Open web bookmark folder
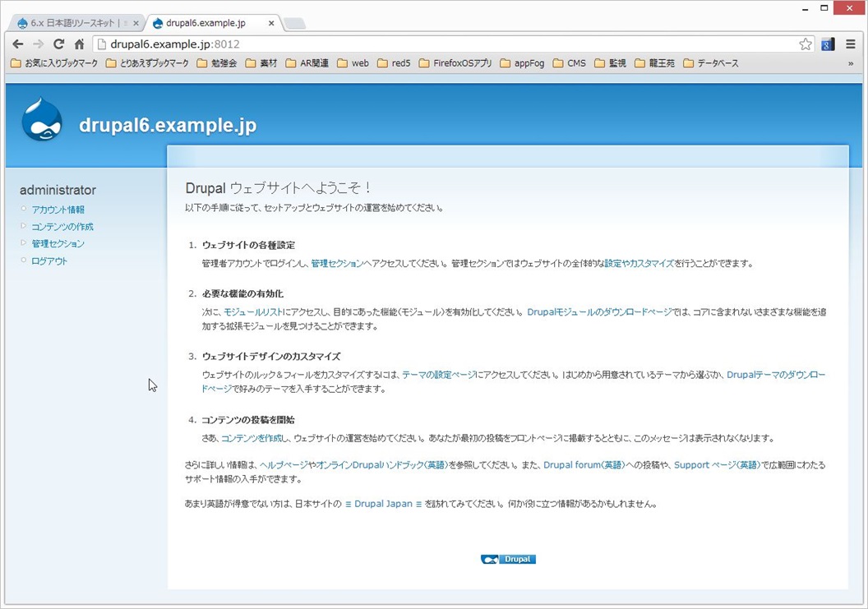 click(353, 63)
